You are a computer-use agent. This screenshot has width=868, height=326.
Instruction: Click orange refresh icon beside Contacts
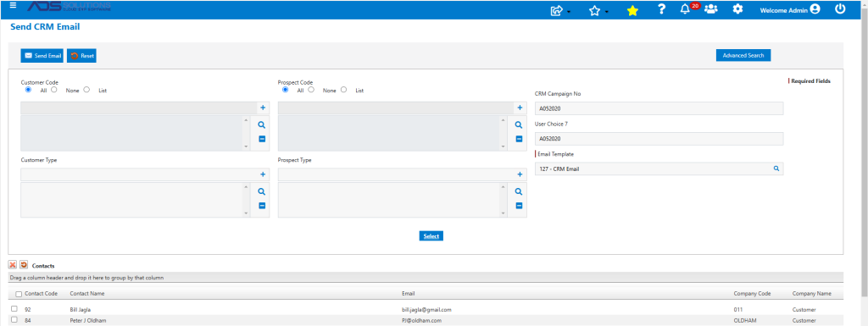(x=24, y=265)
